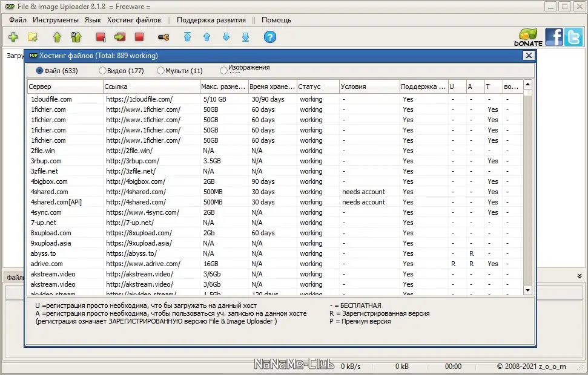
Task: Click FUP app icon in main title bar
Action: point(10,7)
